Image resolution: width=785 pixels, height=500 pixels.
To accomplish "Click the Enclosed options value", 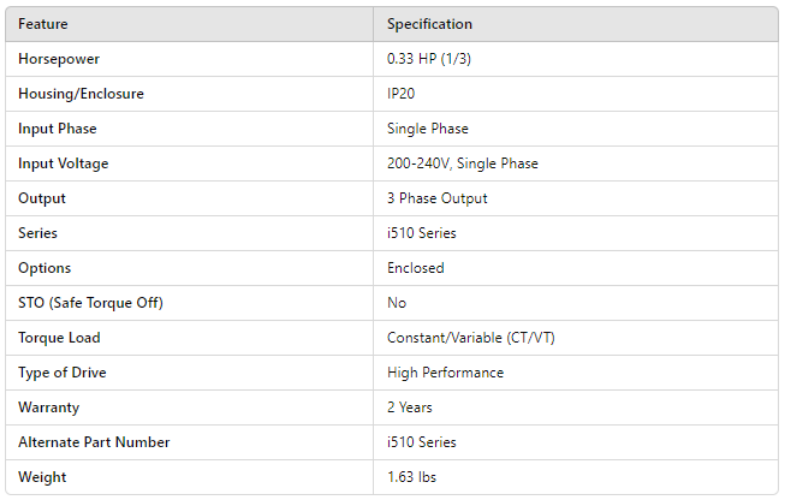I will point(415,268).
